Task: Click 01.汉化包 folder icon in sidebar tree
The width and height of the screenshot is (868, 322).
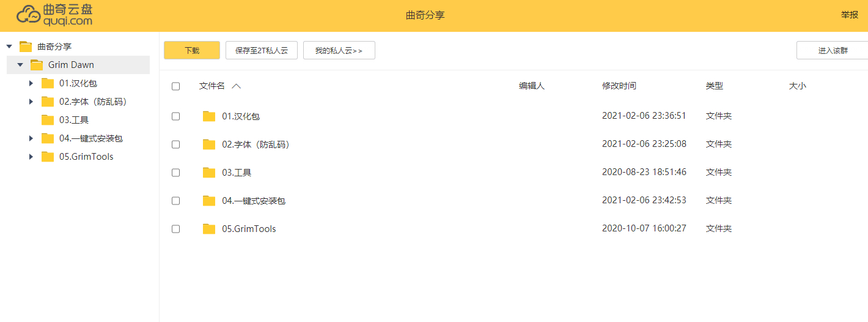Action: pyautogui.click(x=48, y=83)
